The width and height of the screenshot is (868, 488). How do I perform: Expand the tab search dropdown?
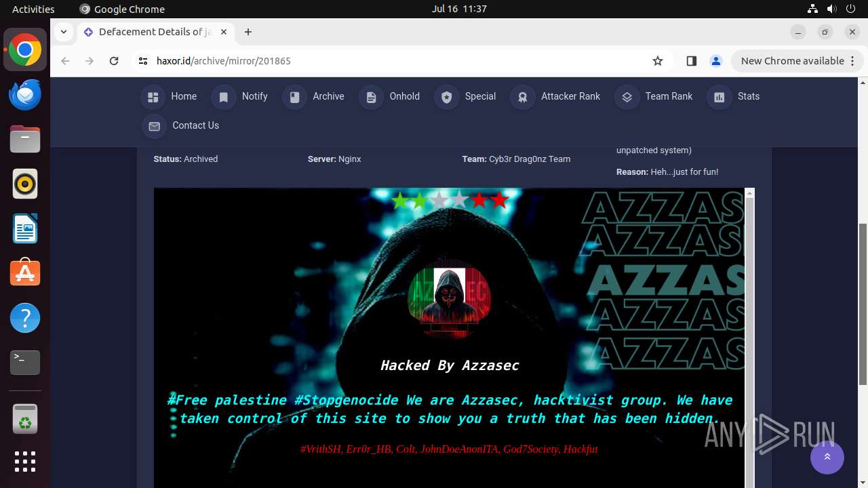63,32
